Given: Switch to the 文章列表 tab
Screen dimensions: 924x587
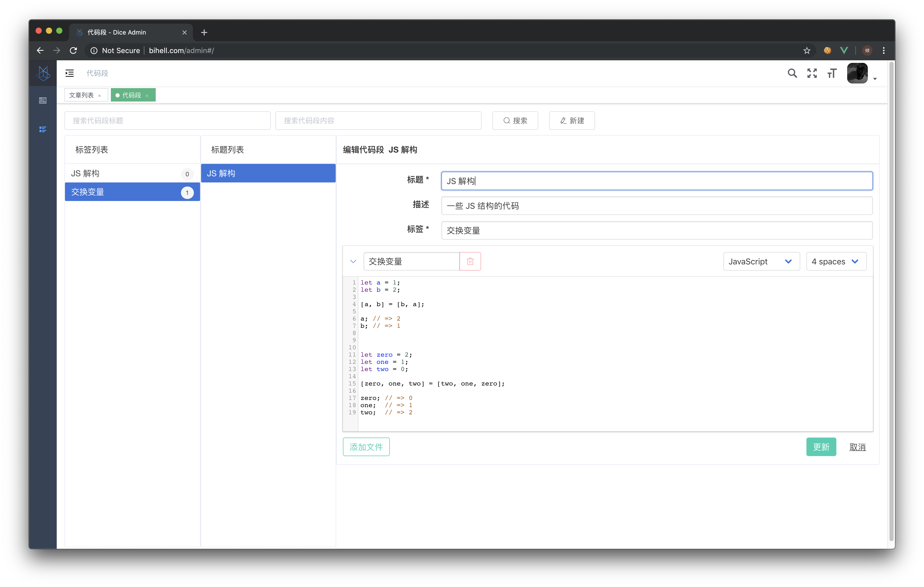Looking at the screenshot, I should [81, 95].
